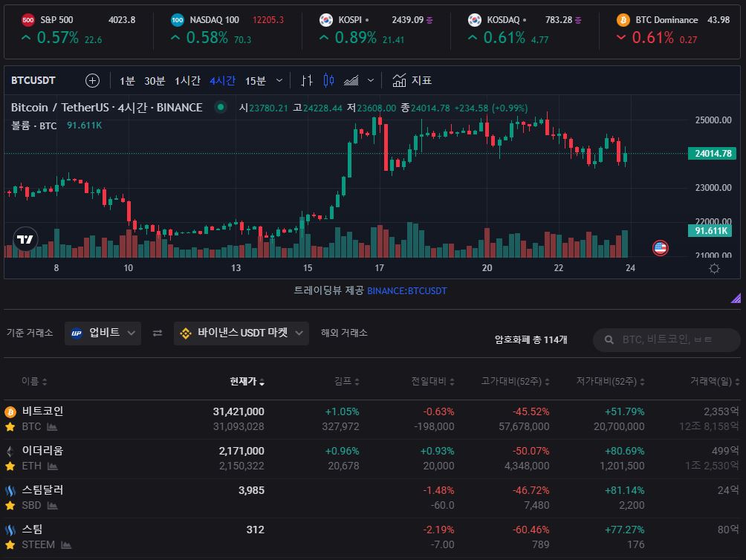
Task: Select the 4시간 timeframe
Action: coord(223,81)
